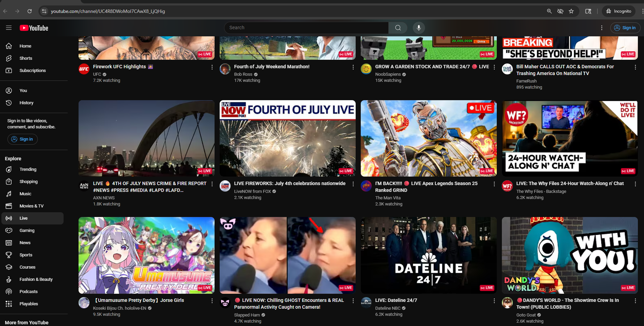
Task: Open The Man Vita channel link
Action: pyautogui.click(x=388, y=198)
